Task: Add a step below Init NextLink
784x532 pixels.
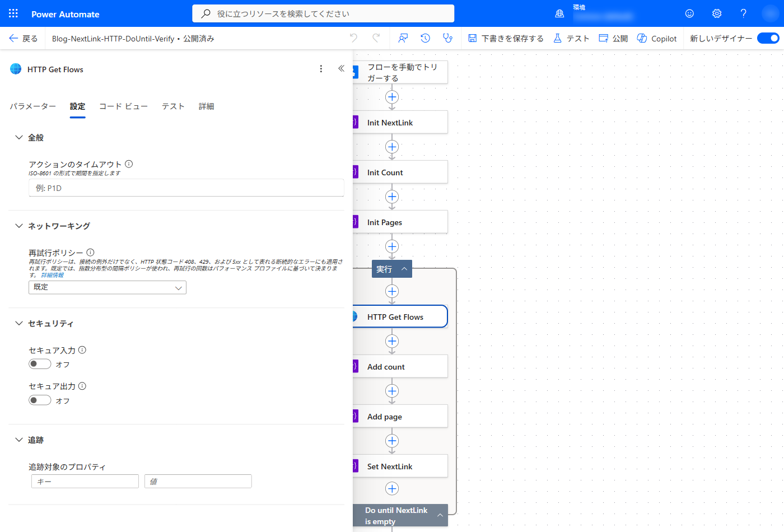Action: click(x=392, y=147)
